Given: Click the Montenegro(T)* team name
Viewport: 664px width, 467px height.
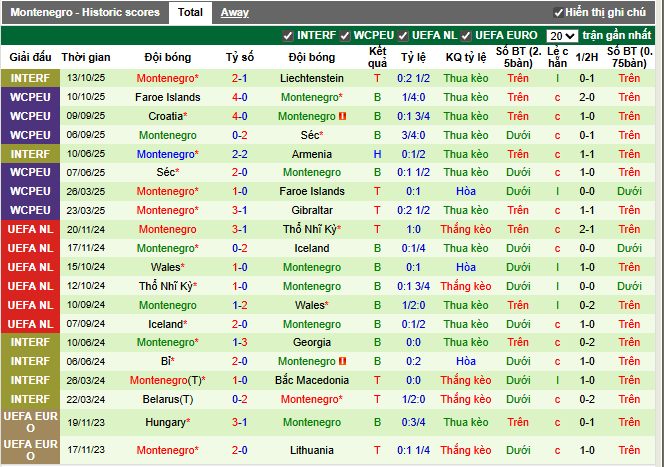Looking at the screenshot, I should tap(168, 380).
